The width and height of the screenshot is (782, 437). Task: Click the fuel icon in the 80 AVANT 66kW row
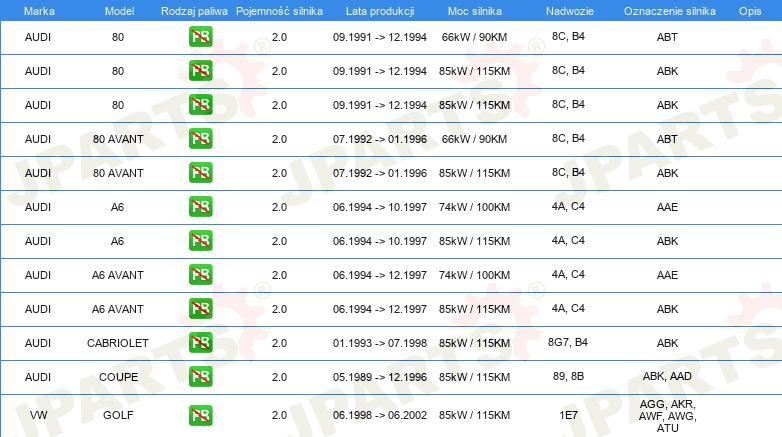point(200,139)
